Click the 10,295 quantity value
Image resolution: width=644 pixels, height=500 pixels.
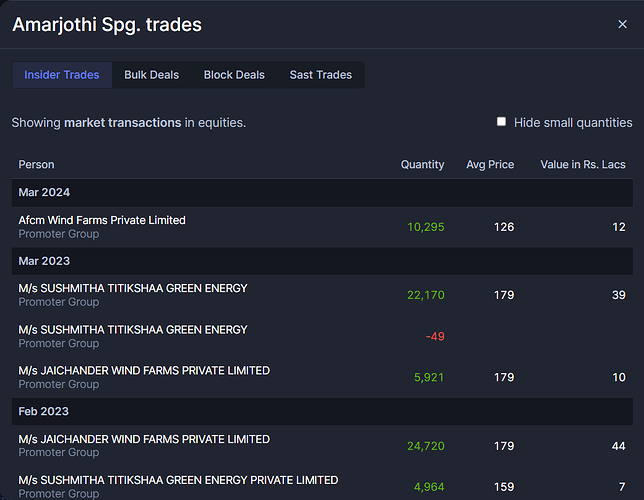coord(425,227)
